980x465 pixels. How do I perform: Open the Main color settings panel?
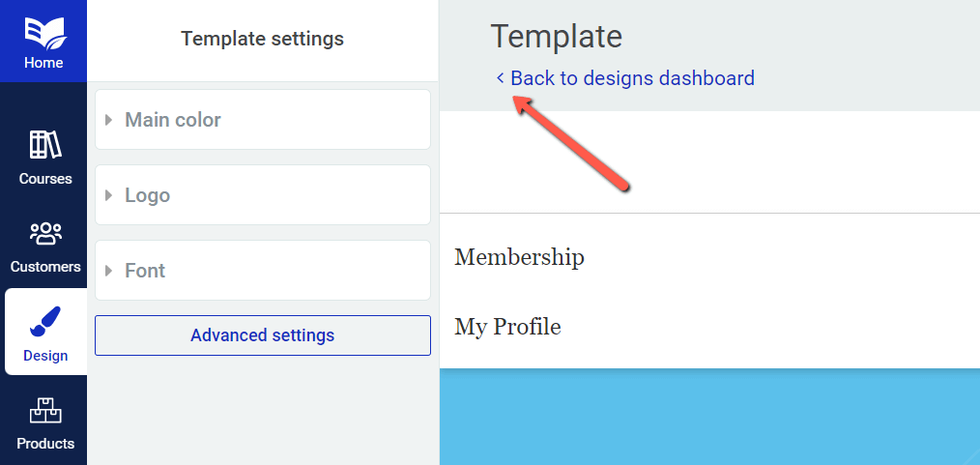(x=263, y=119)
